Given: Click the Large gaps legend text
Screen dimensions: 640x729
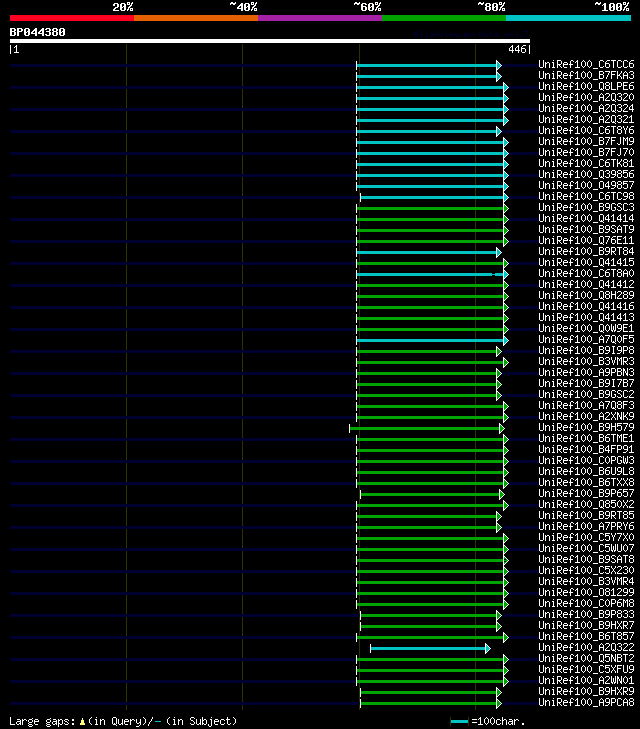Looking at the screenshot, I should click(42, 721).
